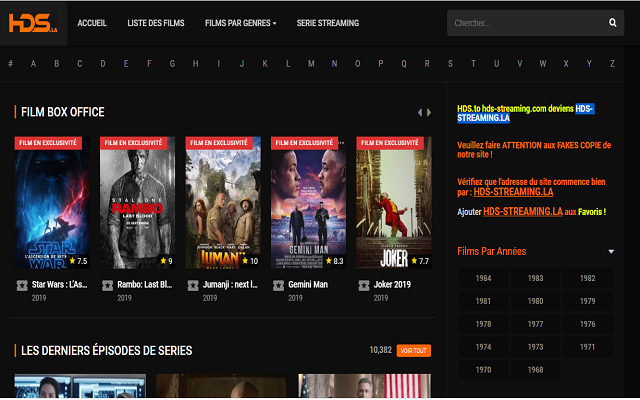Open the Joker 2019 title link
640x400 pixels.
pyautogui.click(x=392, y=284)
